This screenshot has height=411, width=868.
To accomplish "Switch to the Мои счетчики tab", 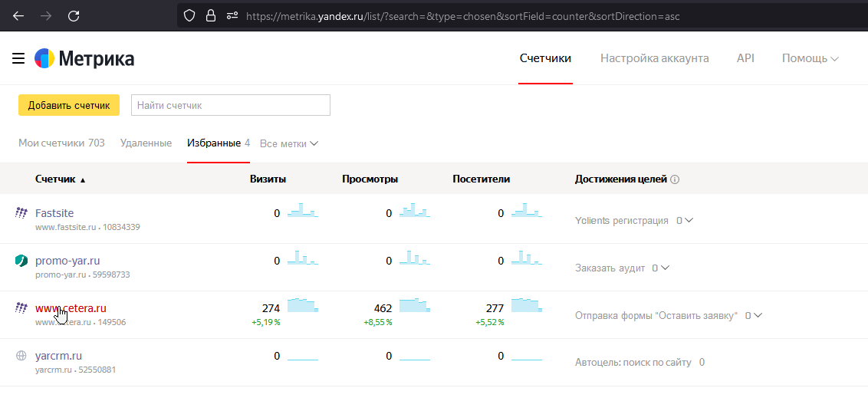I will 61,143.
